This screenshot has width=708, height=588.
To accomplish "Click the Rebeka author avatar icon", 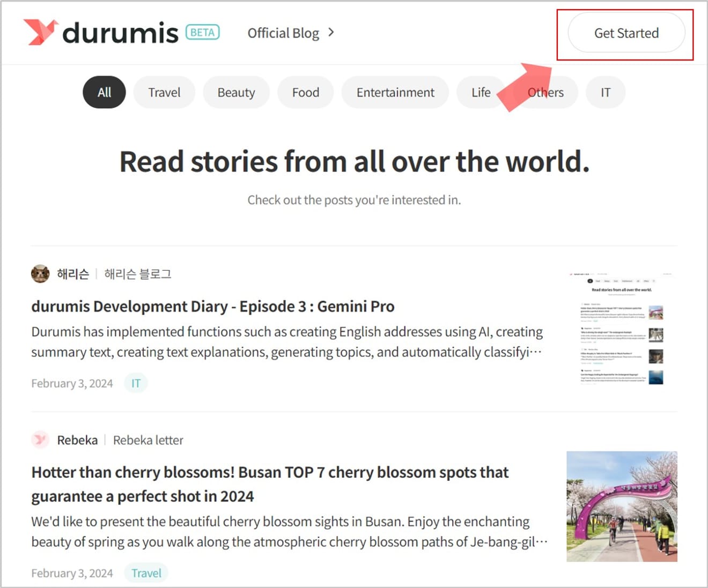I will 40,440.
